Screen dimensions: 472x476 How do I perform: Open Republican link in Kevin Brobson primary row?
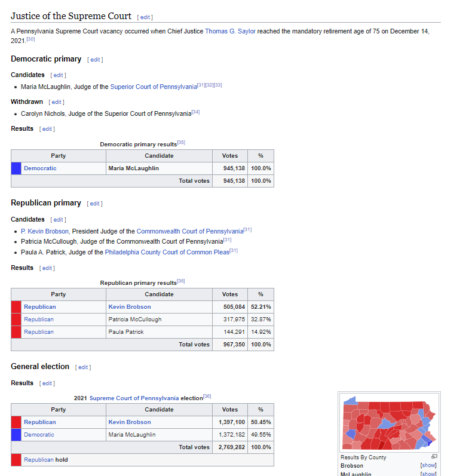tap(40, 307)
